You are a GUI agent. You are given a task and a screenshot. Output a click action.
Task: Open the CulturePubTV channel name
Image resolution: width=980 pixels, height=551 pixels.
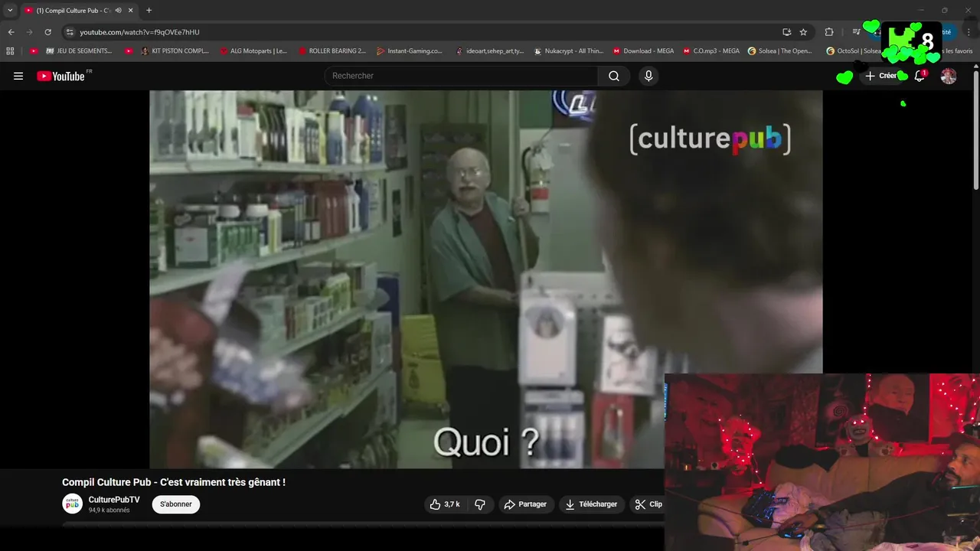pos(114,500)
